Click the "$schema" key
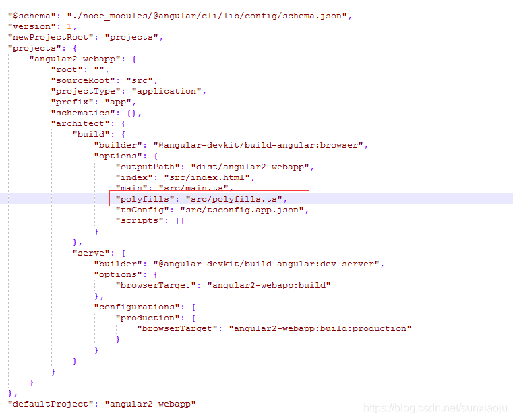513x420 pixels. 32,16
